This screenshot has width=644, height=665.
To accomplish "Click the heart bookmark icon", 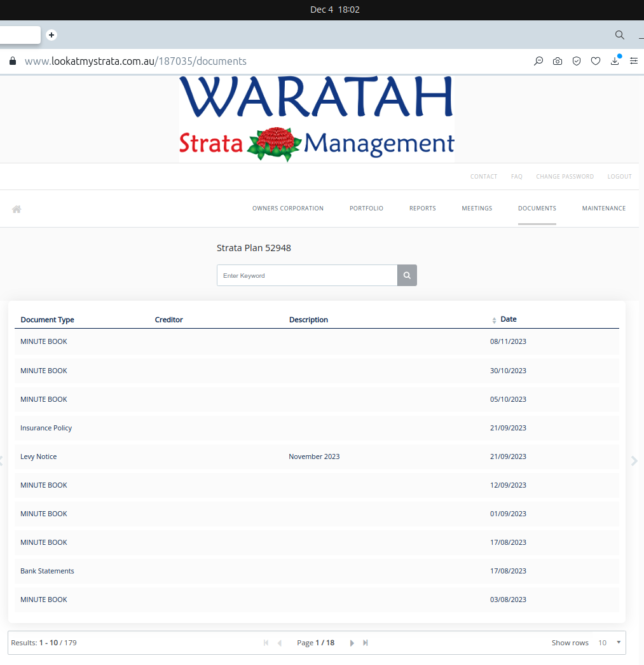I will 596,61.
